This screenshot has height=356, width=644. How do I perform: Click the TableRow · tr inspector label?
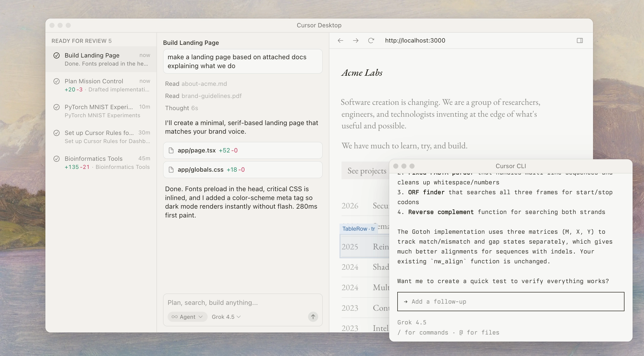[359, 229]
